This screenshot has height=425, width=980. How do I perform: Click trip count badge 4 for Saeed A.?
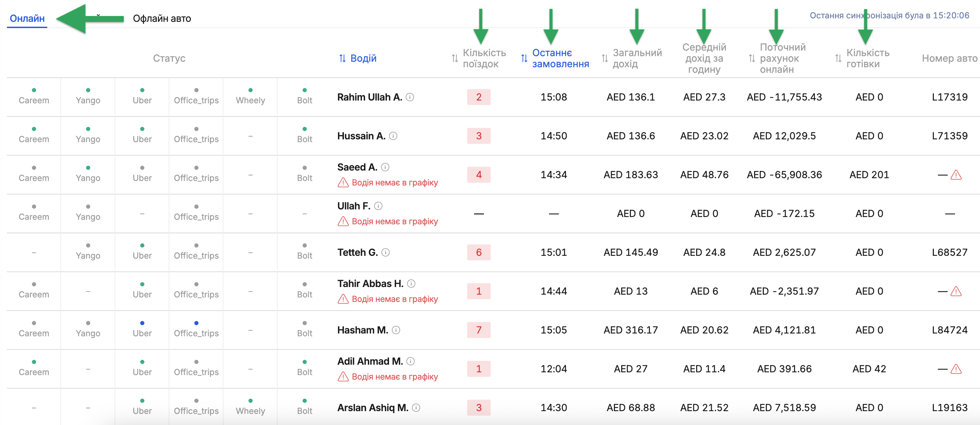click(x=479, y=175)
